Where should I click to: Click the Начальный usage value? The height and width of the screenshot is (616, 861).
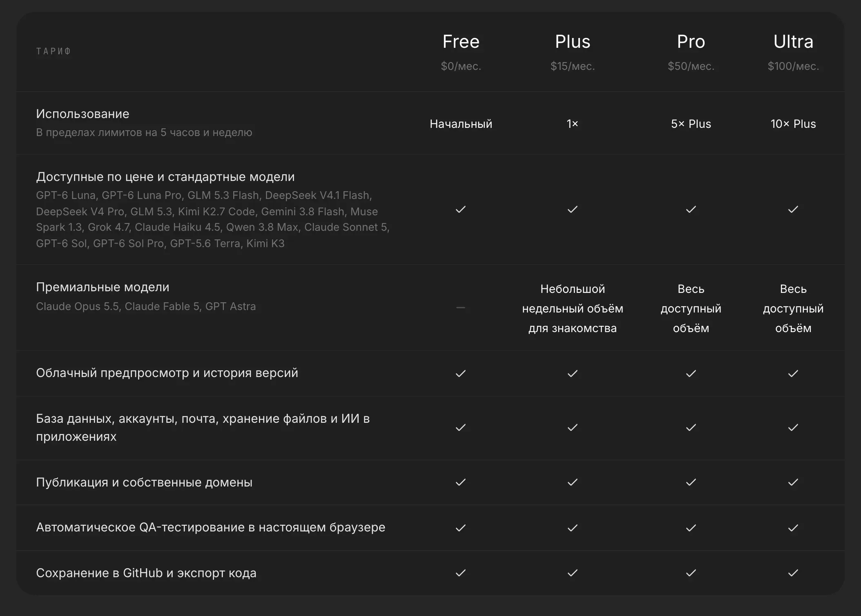pos(461,124)
